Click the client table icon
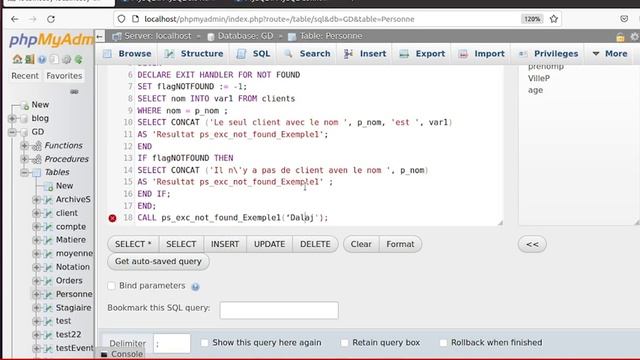Viewport: 640px width, 360px height. tap(49, 213)
